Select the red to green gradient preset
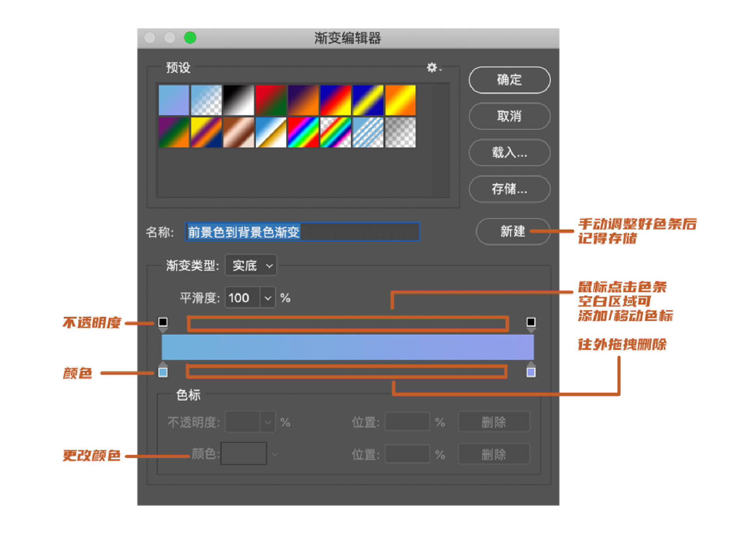The height and width of the screenshot is (534, 756). click(271, 100)
